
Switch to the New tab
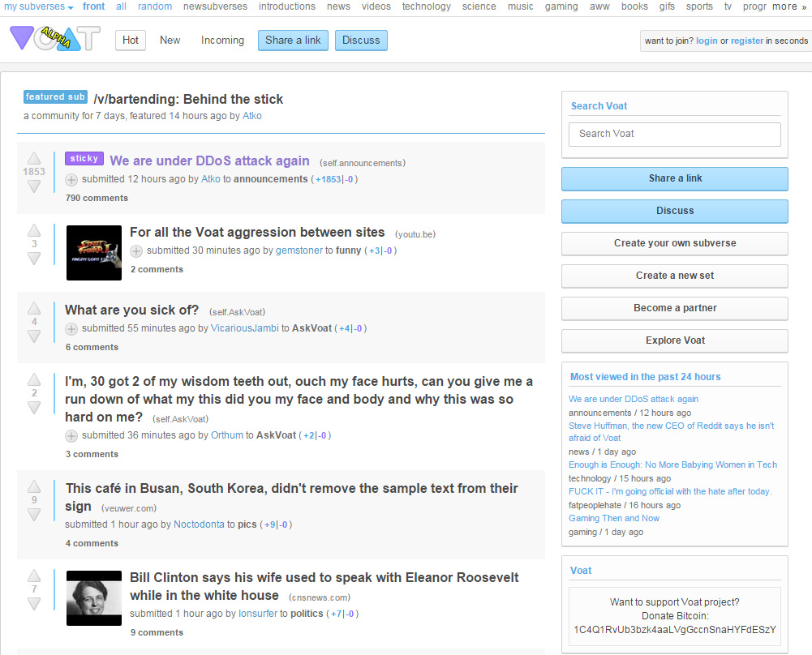click(170, 40)
